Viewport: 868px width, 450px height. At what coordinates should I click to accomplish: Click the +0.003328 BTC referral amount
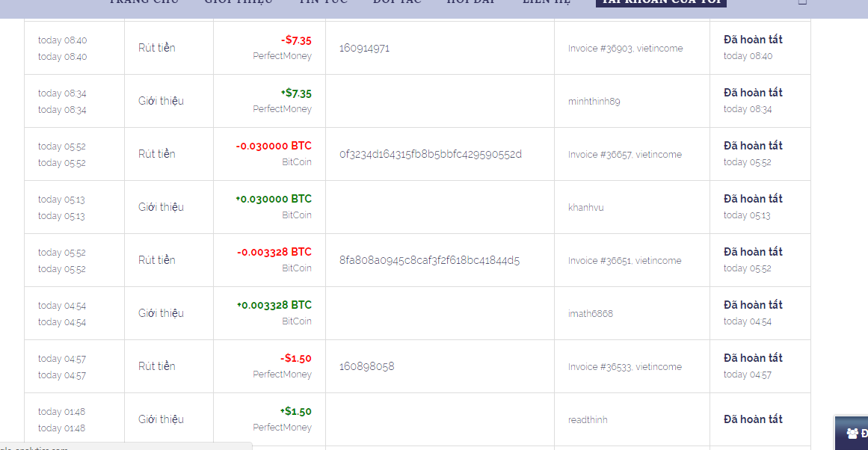tap(274, 305)
